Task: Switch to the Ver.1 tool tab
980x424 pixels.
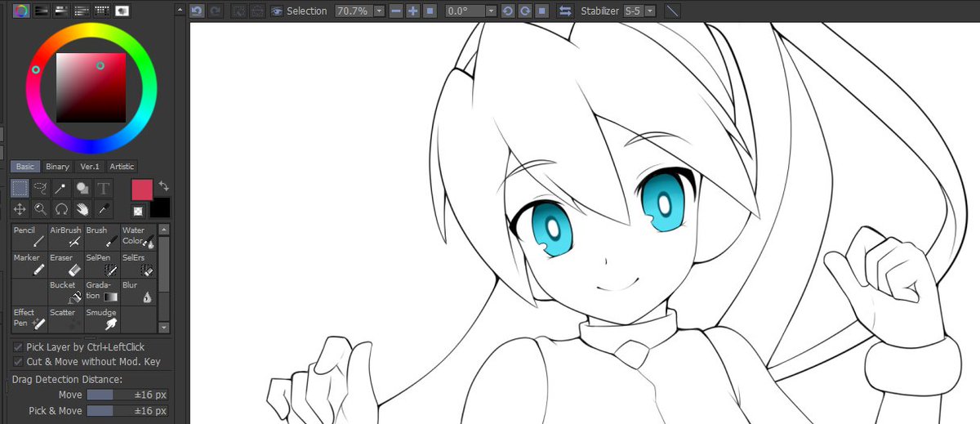Action: point(89,167)
